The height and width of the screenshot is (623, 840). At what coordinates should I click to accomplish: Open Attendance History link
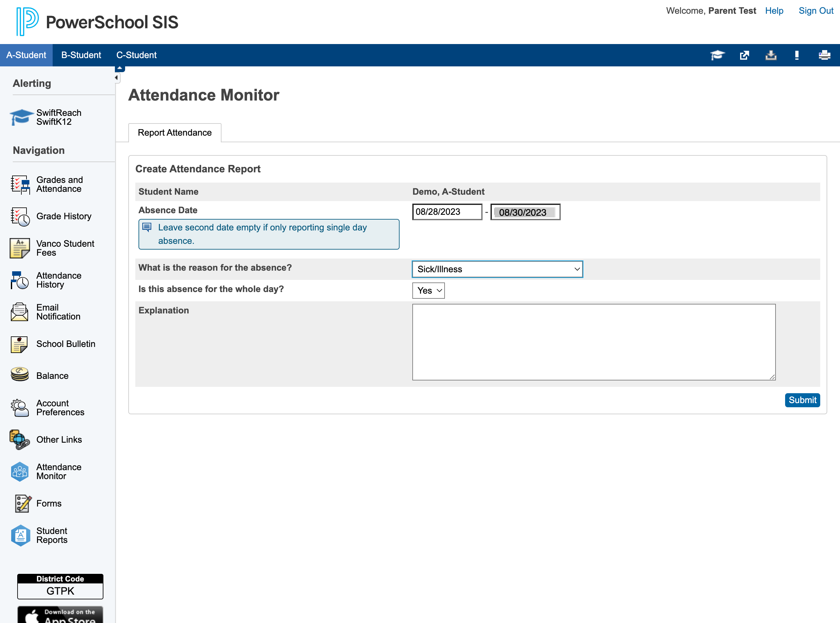pos(59,280)
